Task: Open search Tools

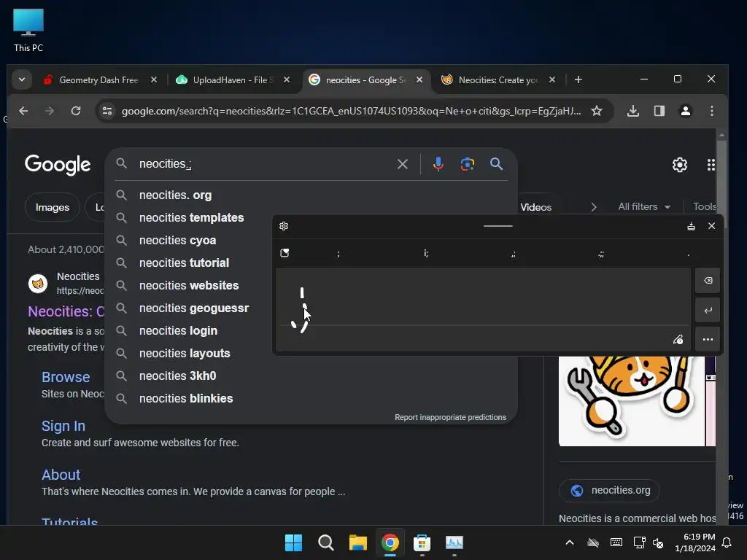Action: [705, 206]
